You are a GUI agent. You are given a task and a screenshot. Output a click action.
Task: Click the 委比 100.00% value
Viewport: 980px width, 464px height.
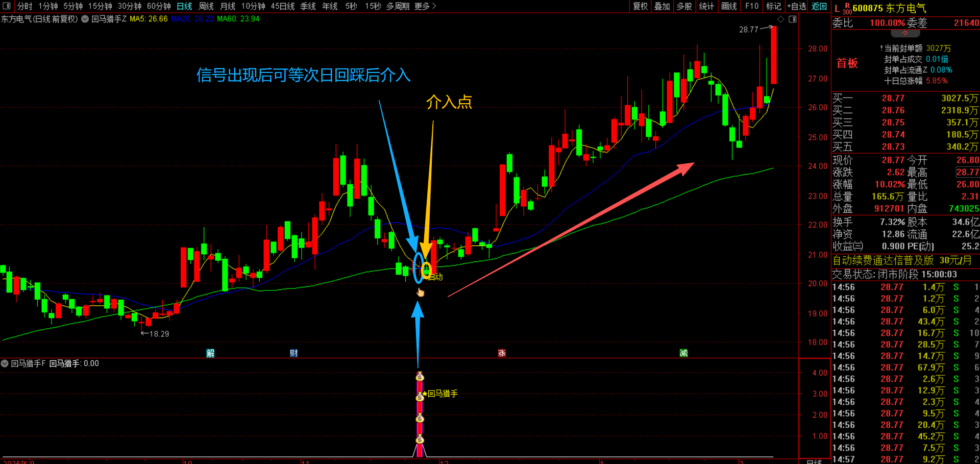tap(888, 23)
